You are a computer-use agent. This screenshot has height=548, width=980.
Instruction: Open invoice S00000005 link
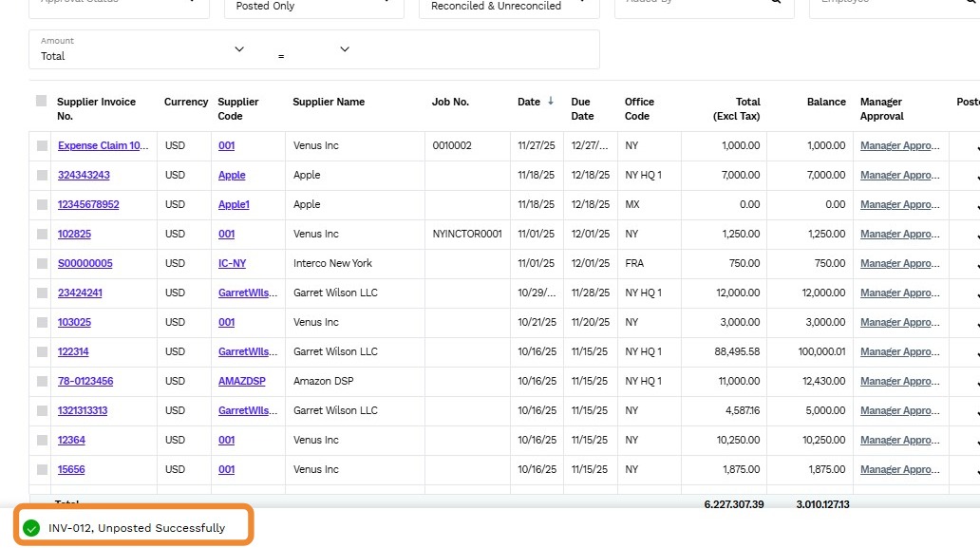[85, 264]
